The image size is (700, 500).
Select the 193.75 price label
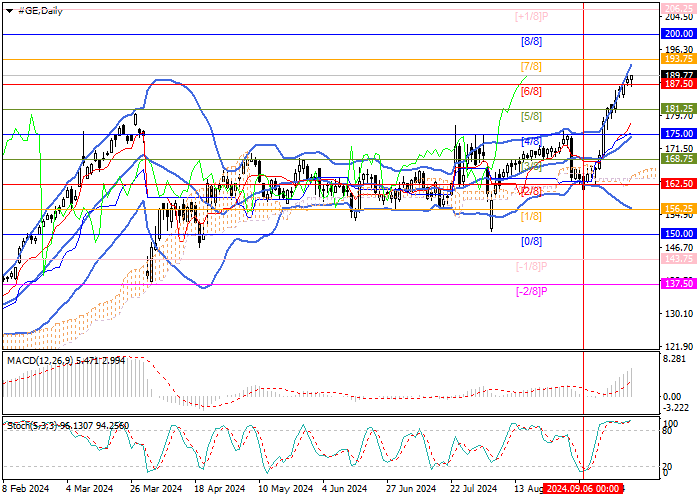click(679, 59)
